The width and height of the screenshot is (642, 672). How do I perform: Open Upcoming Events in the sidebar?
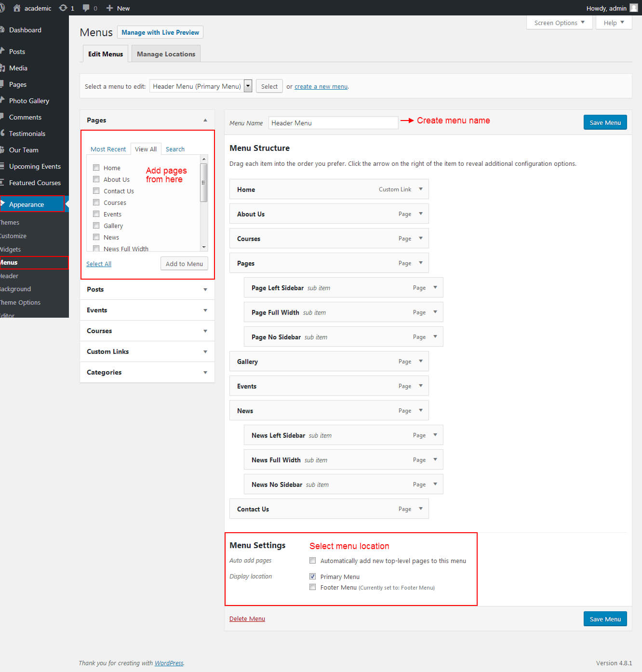34,166
